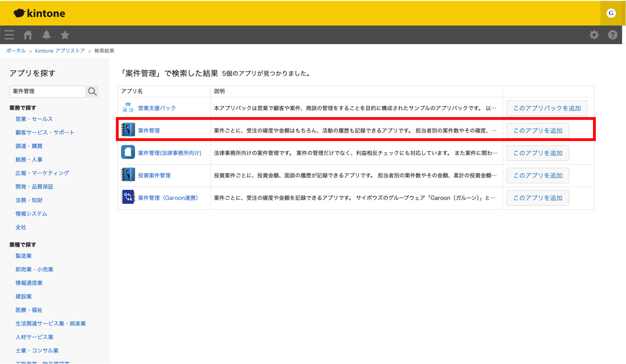Click the kintone logo
Viewport: 626px width, 364px height.
click(39, 13)
